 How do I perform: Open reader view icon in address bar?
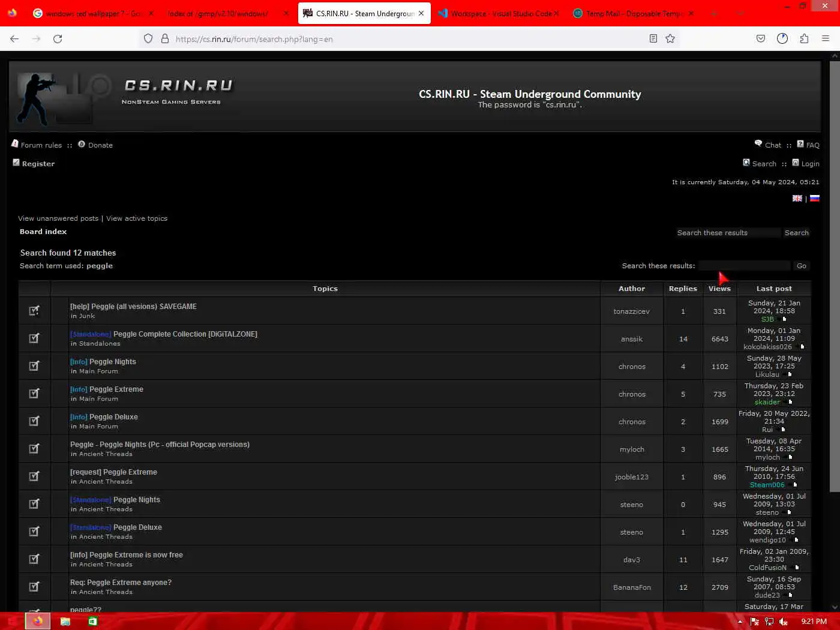pos(653,39)
